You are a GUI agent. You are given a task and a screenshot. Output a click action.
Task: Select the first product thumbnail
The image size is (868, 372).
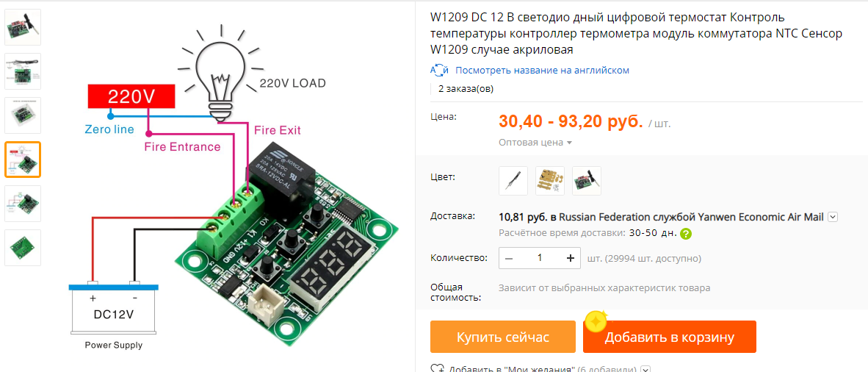23,27
